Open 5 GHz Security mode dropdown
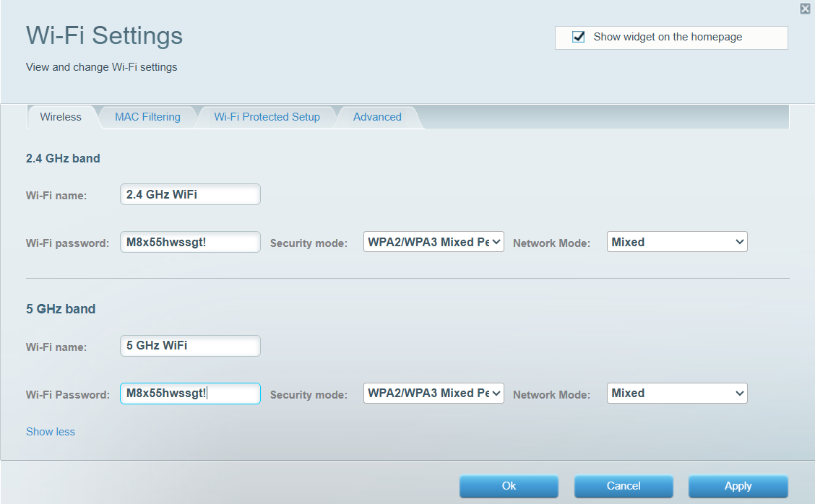Viewport: 815px width, 504px height. coord(434,394)
